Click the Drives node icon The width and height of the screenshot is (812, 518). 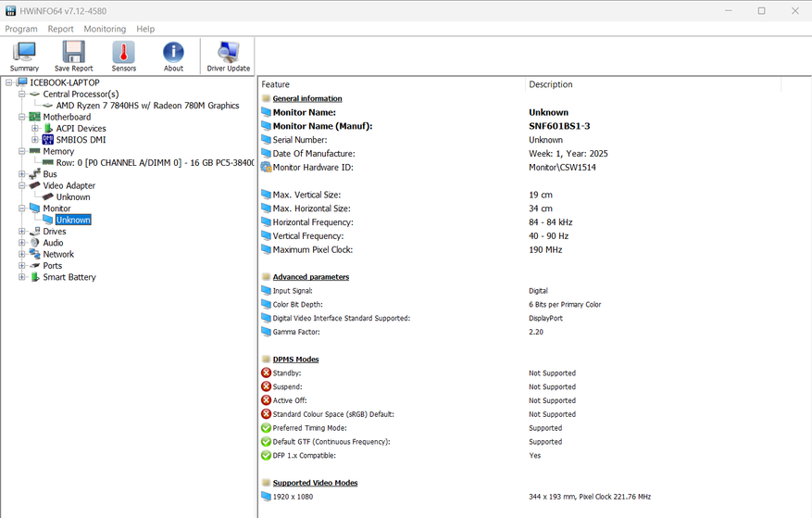[x=34, y=232]
